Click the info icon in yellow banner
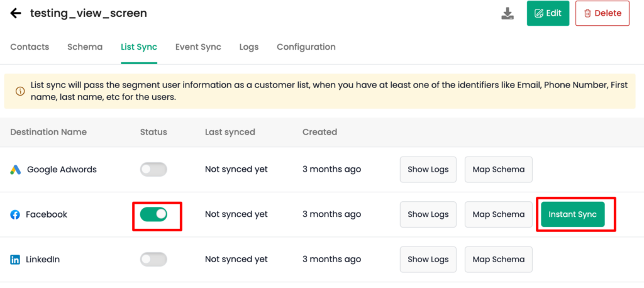The width and height of the screenshot is (644, 288). (19, 91)
